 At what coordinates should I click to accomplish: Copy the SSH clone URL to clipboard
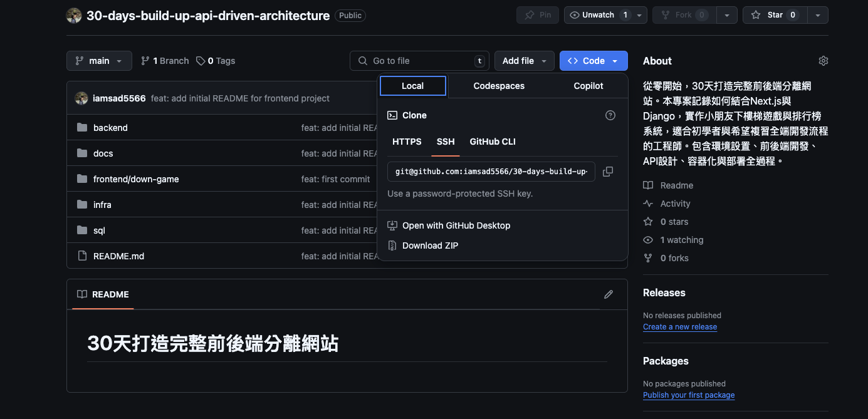607,172
